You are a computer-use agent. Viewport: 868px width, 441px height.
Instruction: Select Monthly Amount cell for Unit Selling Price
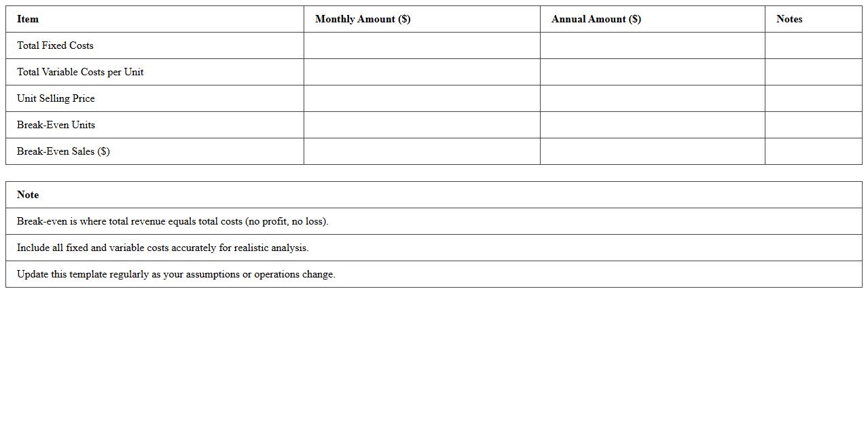422,98
